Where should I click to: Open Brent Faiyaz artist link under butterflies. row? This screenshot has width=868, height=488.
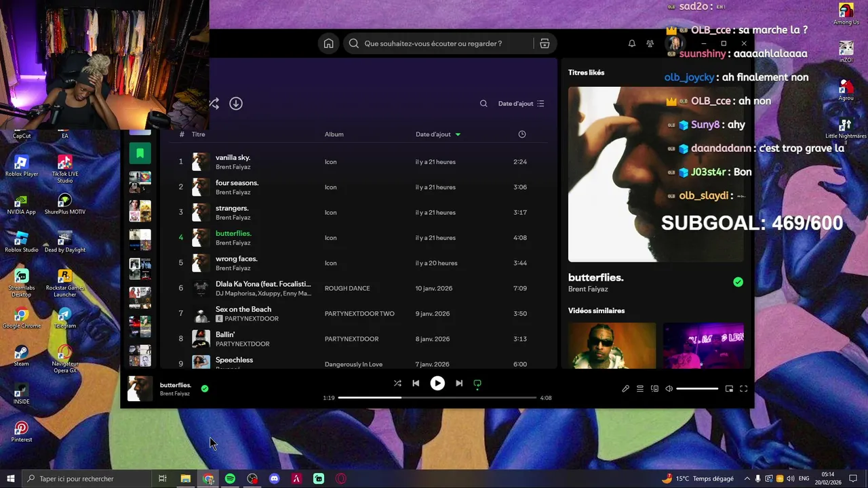[x=233, y=243]
